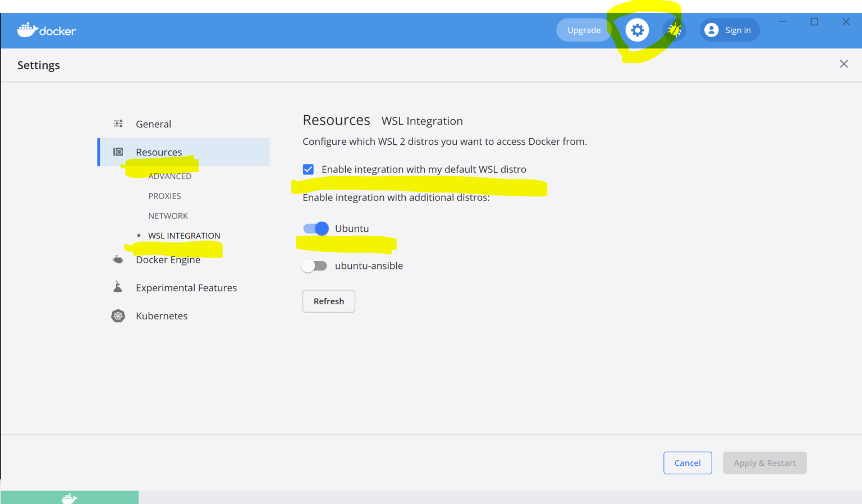The height and width of the screenshot is (504, 862).
Task: Open settings via the gear icon
Action: tap(637, 30)
